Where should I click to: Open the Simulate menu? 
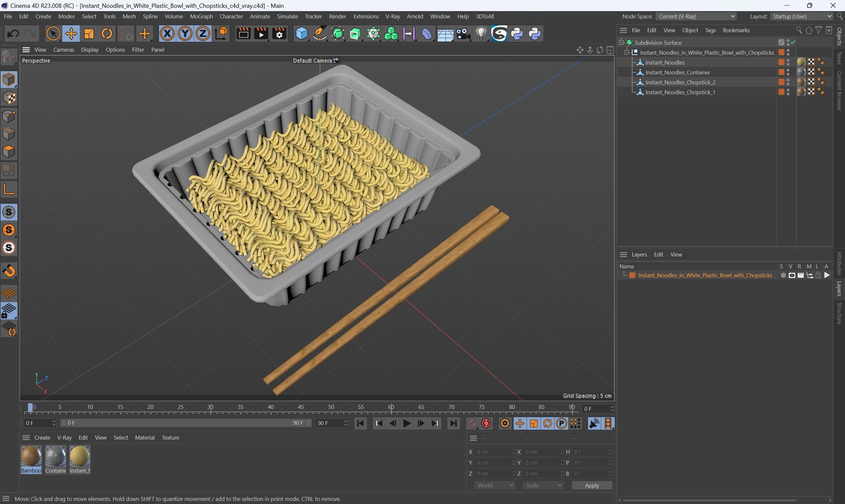pos(287,16)
